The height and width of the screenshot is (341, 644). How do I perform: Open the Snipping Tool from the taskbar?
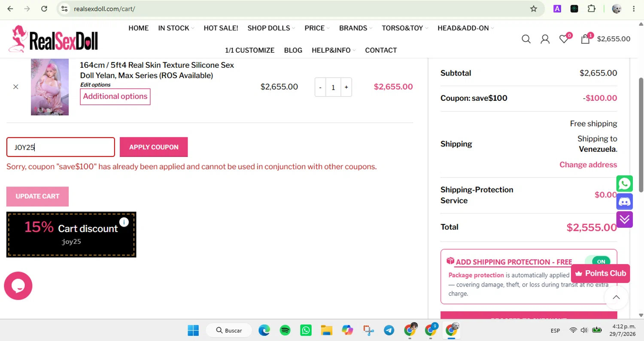(368, 330)
